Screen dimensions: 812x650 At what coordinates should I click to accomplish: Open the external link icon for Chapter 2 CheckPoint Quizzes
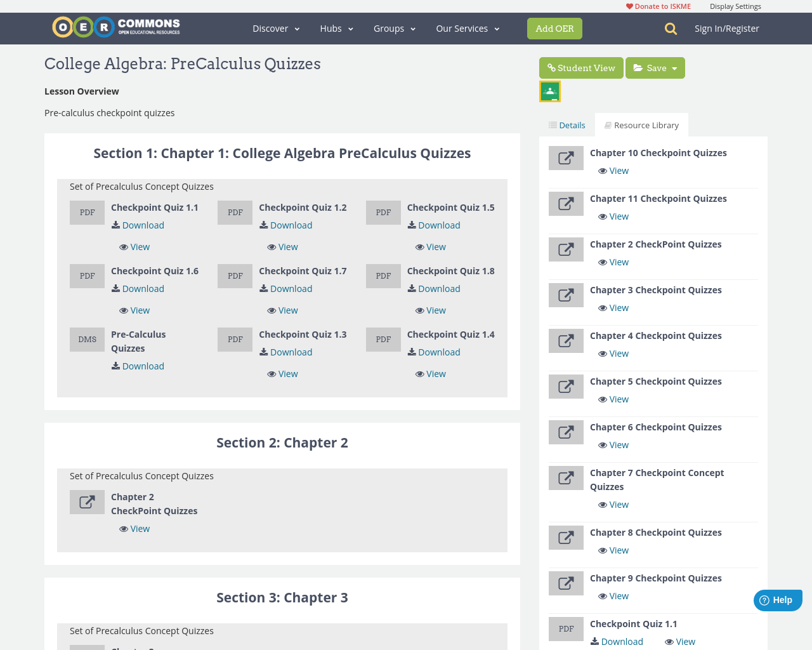pos(87,501)
